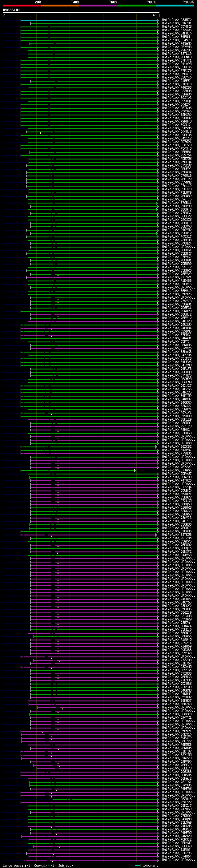Click the yellow large-gaps triangle in the legend

click(x=26, y=865)
